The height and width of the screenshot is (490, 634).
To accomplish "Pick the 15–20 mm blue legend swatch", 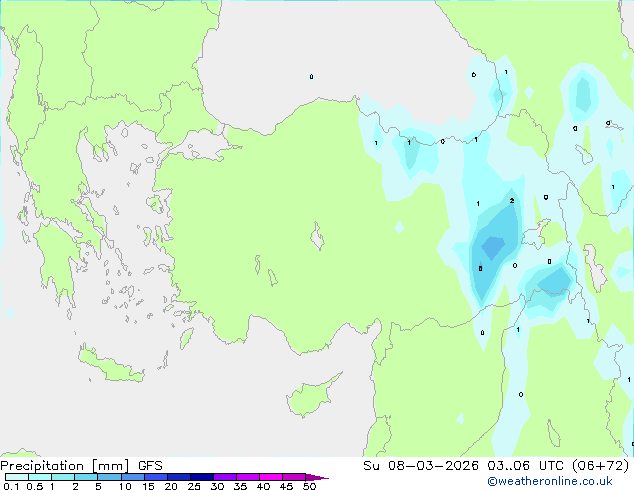I will 155,477.
